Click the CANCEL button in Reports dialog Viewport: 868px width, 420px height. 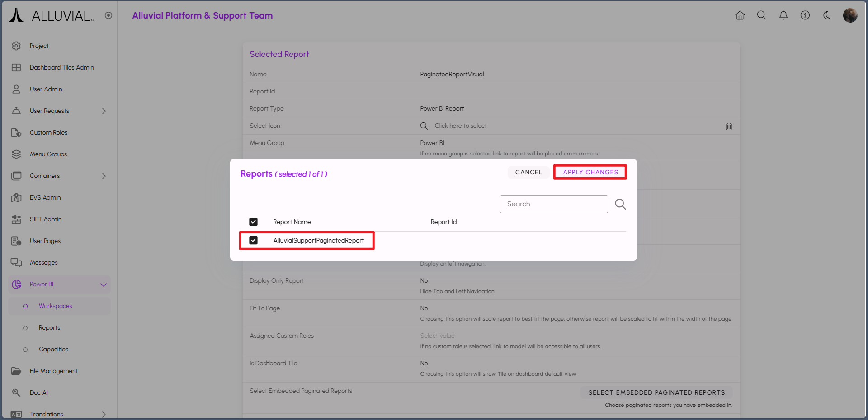point(528,172)
